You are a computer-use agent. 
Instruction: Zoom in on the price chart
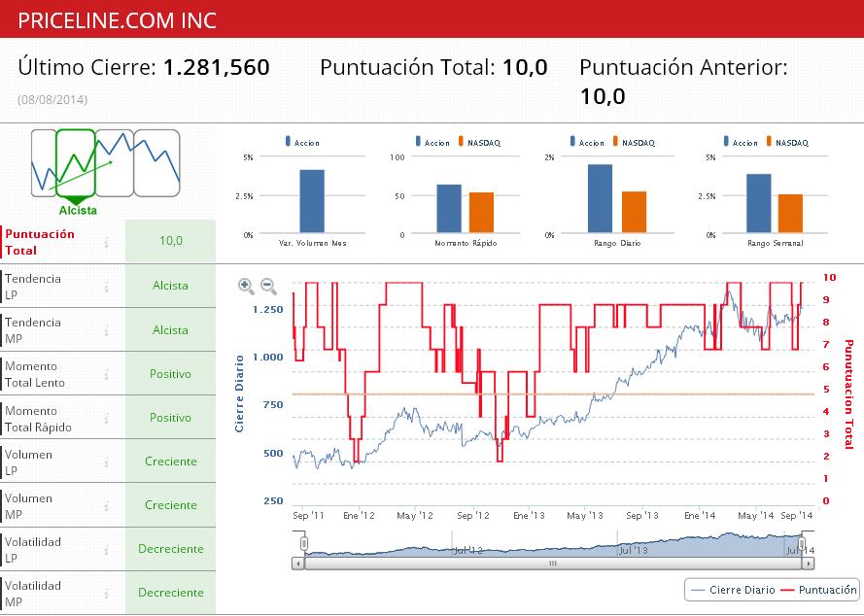246,286
